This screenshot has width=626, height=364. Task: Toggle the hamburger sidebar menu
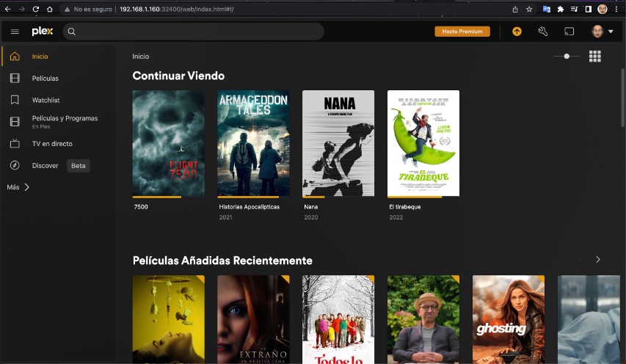point(15,32)
